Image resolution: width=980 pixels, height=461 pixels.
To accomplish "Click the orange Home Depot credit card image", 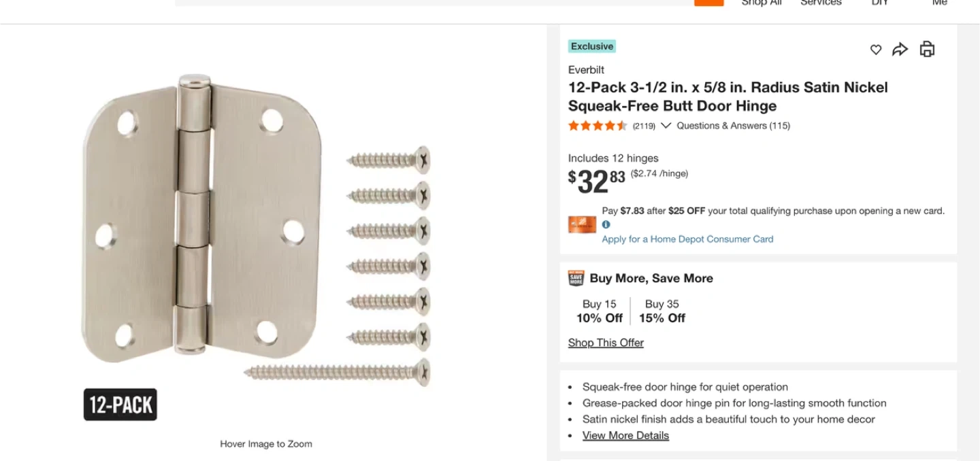I will pos(582,224).
